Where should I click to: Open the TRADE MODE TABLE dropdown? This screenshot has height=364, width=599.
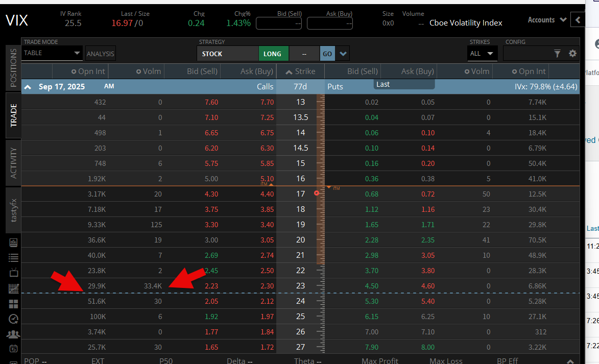tap(52, 53)
